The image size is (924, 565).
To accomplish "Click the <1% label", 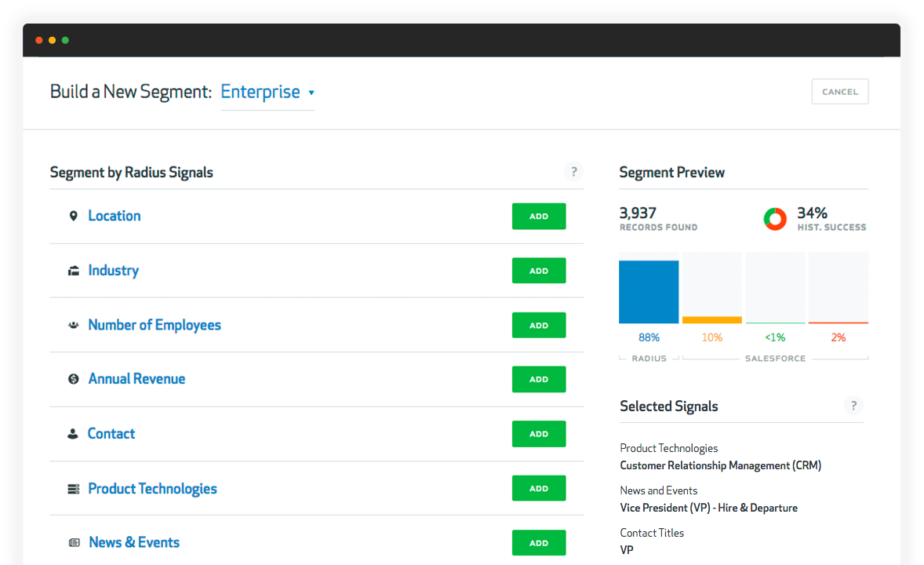I will click(x=775, y=337).
